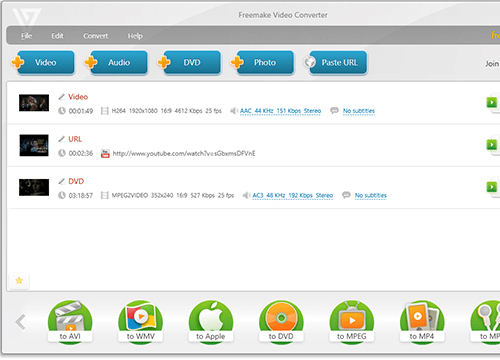The image size is (500, 360).
Task: Rename the Video item via pencil icon
Action: pos(62,97)
